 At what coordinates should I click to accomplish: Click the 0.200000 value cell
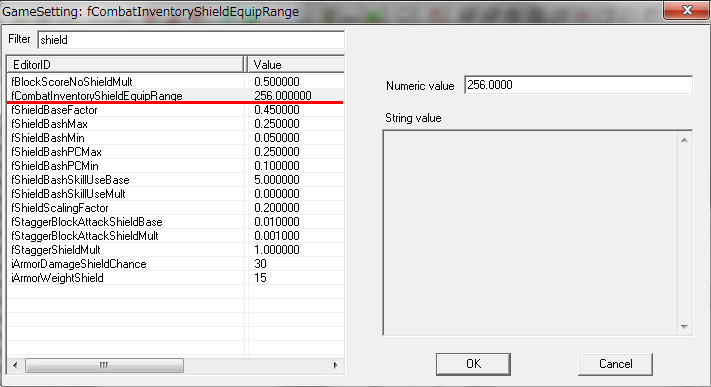(x=277, y=208)
